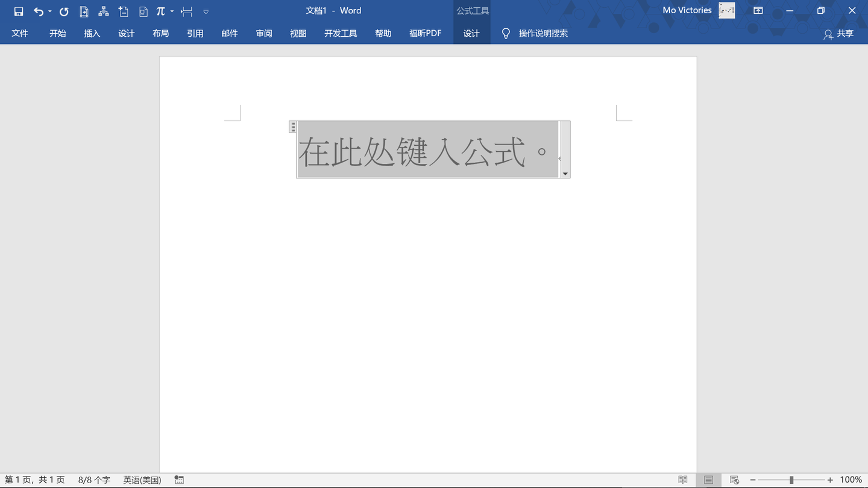
Task: Switch to the 邮件 Mailings tab
Action: (230, 33)
